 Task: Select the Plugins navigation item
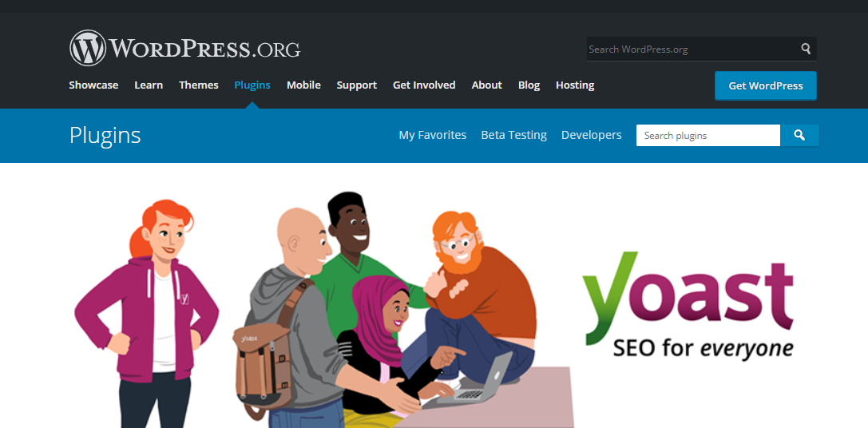point(252,85)
